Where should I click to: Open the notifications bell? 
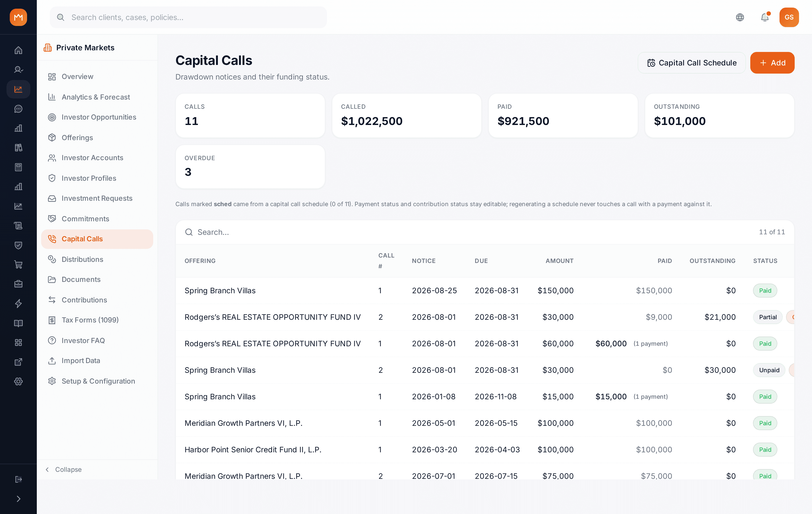765,17
